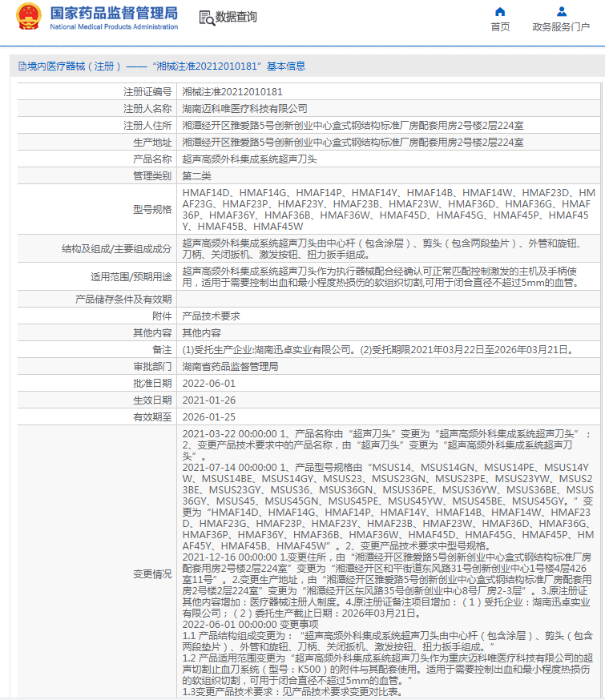Select effective date 2021-01-26

pos(208,400)
